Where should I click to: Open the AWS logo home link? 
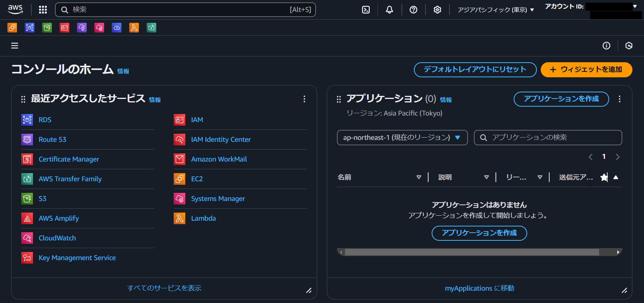15,9
